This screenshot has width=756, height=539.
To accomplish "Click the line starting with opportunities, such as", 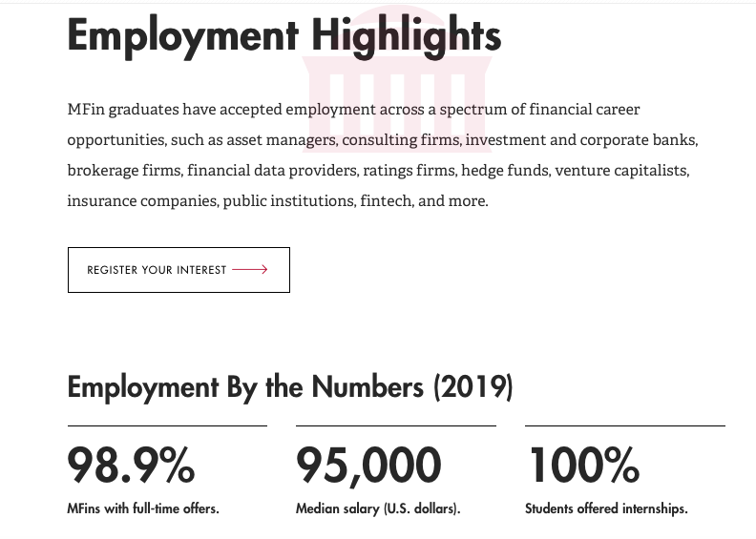I will point(383,140).
